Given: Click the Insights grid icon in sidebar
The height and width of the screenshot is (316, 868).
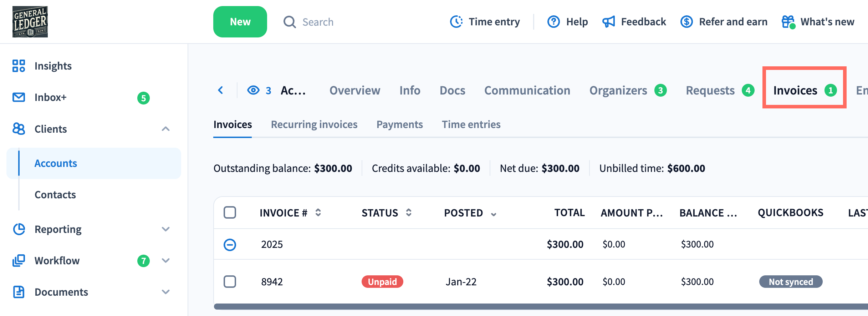Looking at the screenshot, I should tap(19, 66).
